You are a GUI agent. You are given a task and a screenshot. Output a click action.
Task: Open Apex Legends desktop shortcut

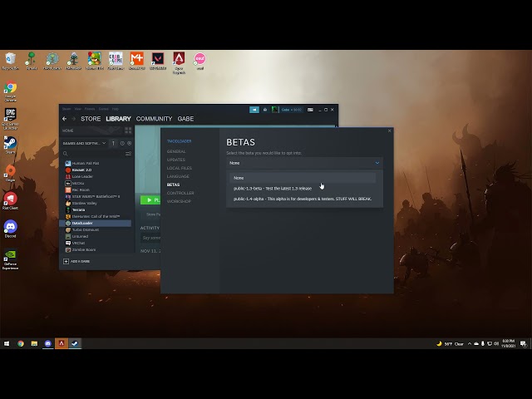coord(179,63)
